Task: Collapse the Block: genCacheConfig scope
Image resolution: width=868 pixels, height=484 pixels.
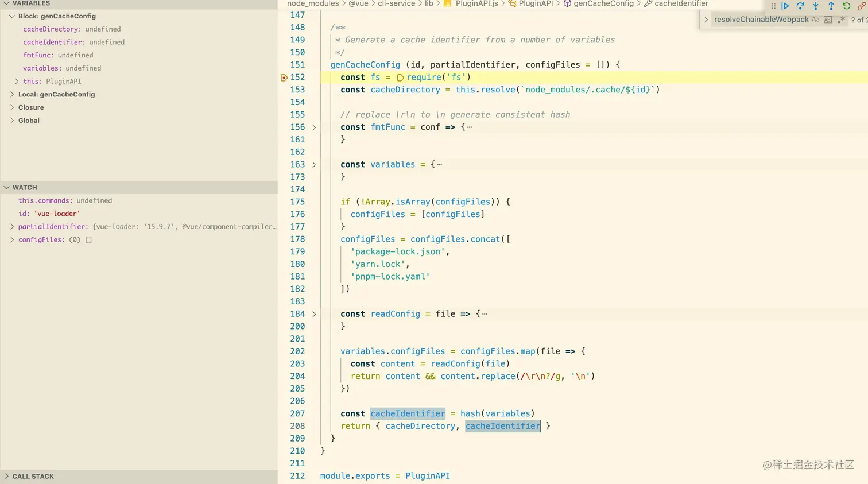Action: pyautogui.click(x=12, y=16)
